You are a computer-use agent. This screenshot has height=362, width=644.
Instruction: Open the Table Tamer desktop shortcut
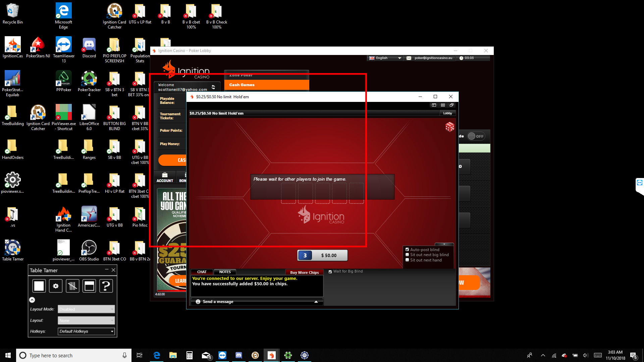(x=13, y=251)
